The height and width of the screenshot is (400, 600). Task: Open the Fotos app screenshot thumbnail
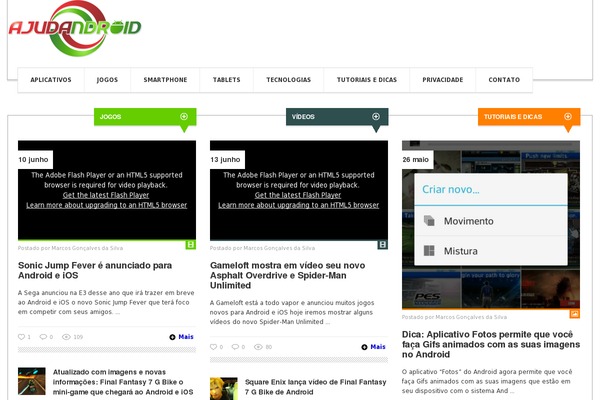tap(491, 225)
